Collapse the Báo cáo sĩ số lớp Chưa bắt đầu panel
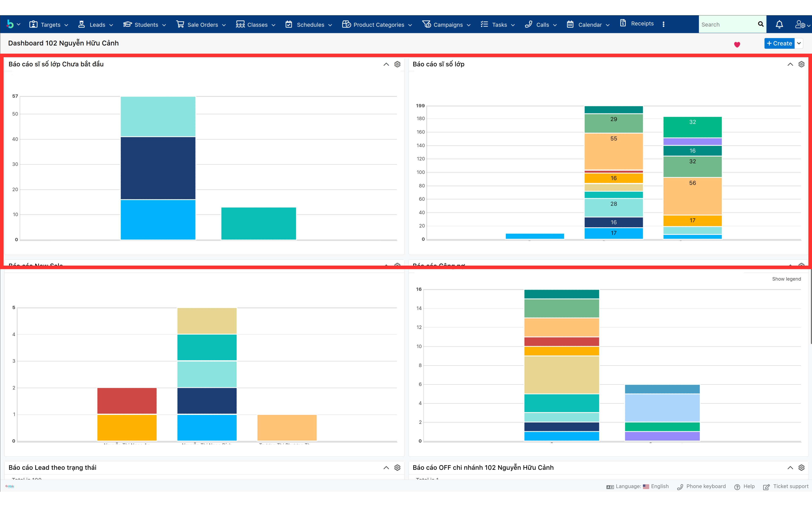Screen dimensions: 812x507 [386, 64]
